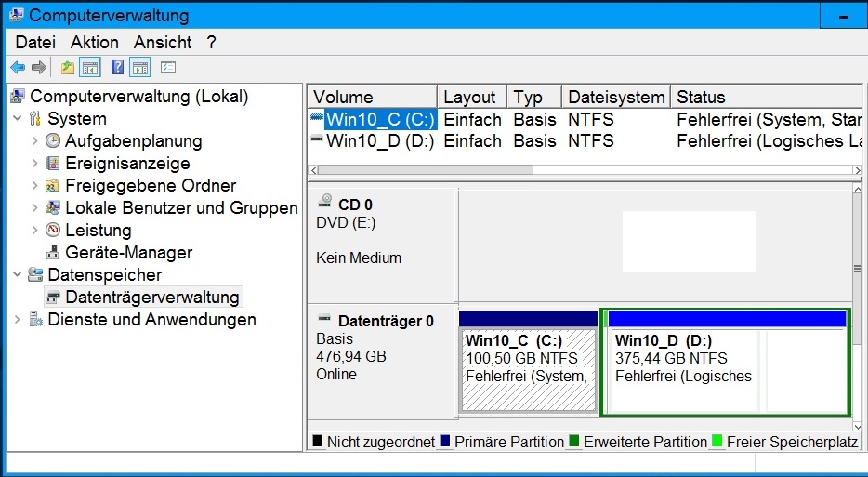
Task: Expand Dienste und Anwendungen node
Action: pos(18,320)
